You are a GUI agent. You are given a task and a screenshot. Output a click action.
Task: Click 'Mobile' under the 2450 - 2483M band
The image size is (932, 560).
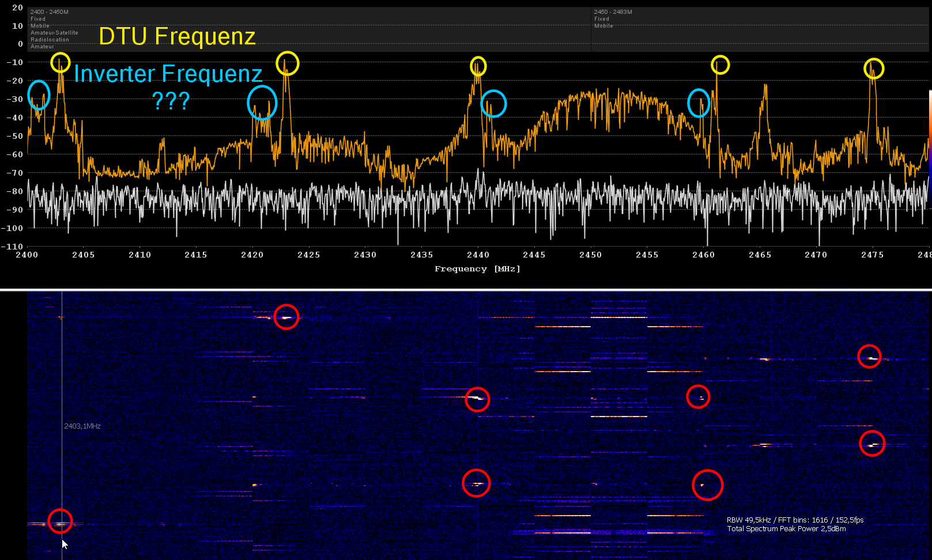(603, 26)
